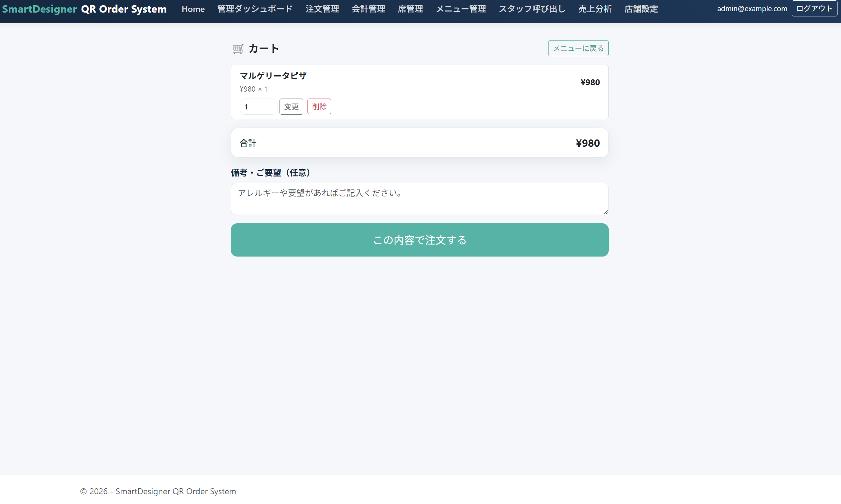The width and height of the screenshot is (841, 504).
Task: Open メニュー管理 in the navigation bar
Action: tap(461, 9)
